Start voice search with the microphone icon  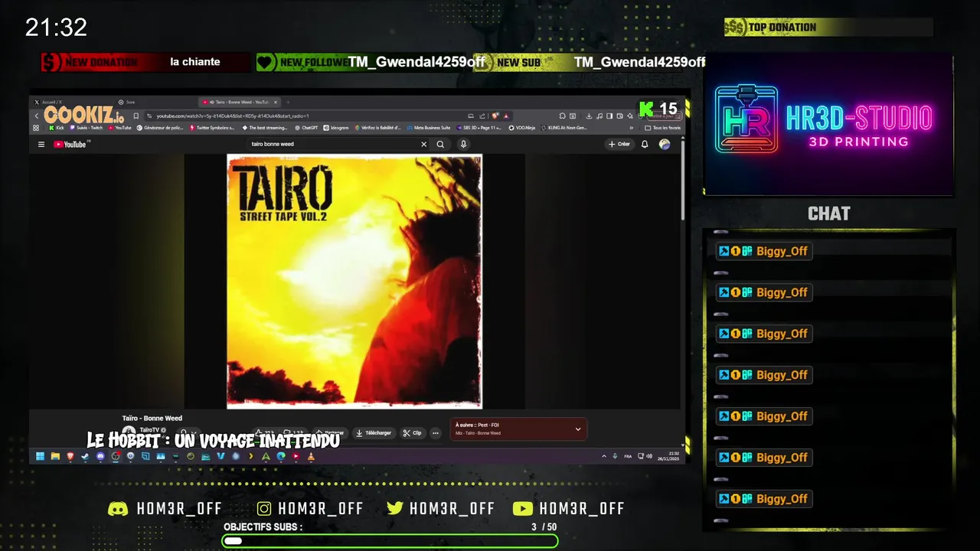(x=463, y=144)
